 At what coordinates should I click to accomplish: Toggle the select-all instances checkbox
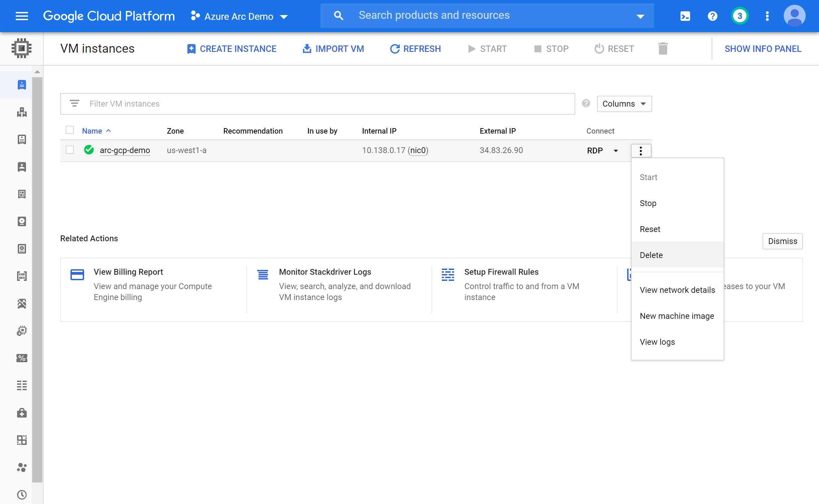[70, 130]
